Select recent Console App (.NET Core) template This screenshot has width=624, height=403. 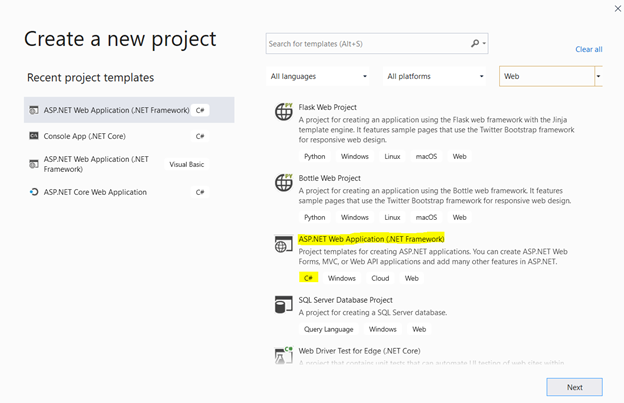129,136
